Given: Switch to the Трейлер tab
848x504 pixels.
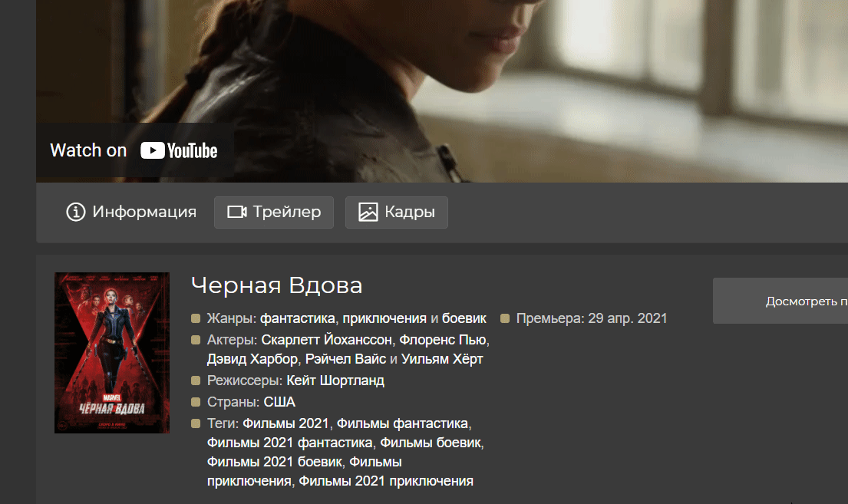Looking at the screenshot, I should coord(274,212).
